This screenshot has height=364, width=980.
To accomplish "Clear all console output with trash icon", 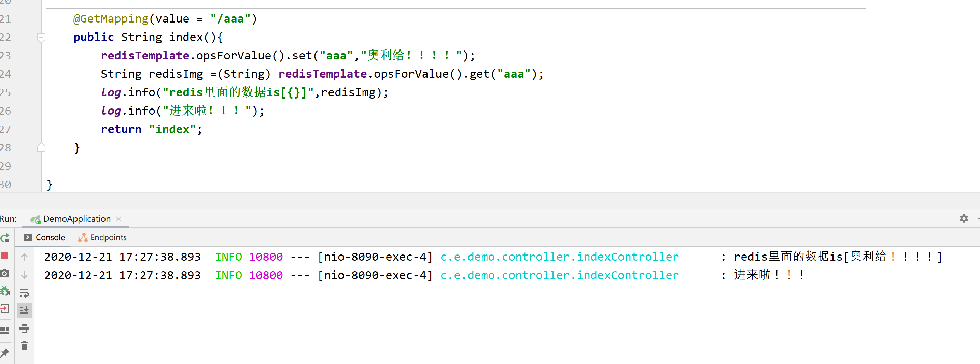I will click(24, 346).
